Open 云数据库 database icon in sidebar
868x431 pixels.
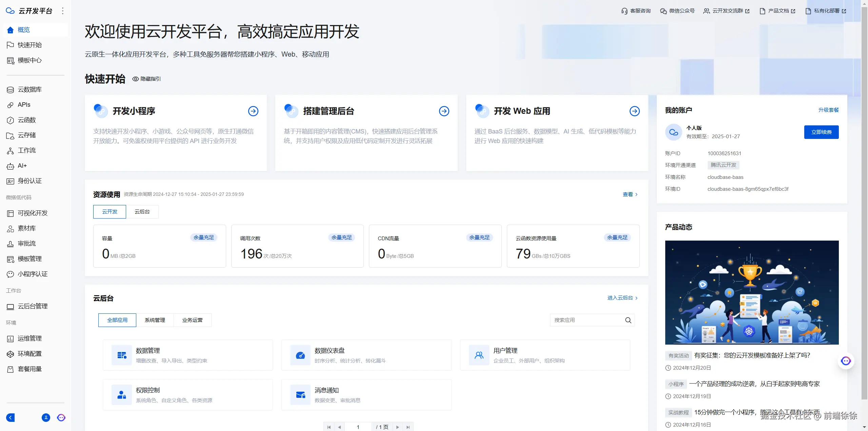pos(10,90)
